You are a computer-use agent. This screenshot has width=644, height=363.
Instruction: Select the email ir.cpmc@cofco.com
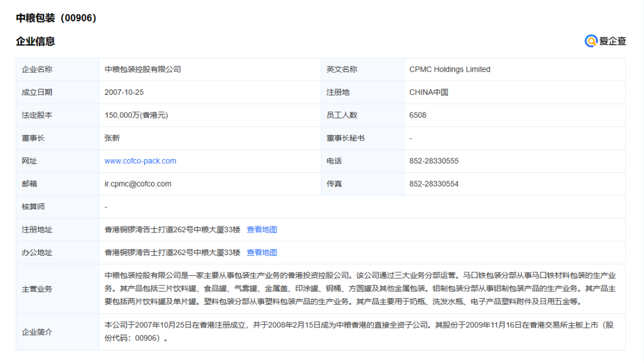[138, 184]
